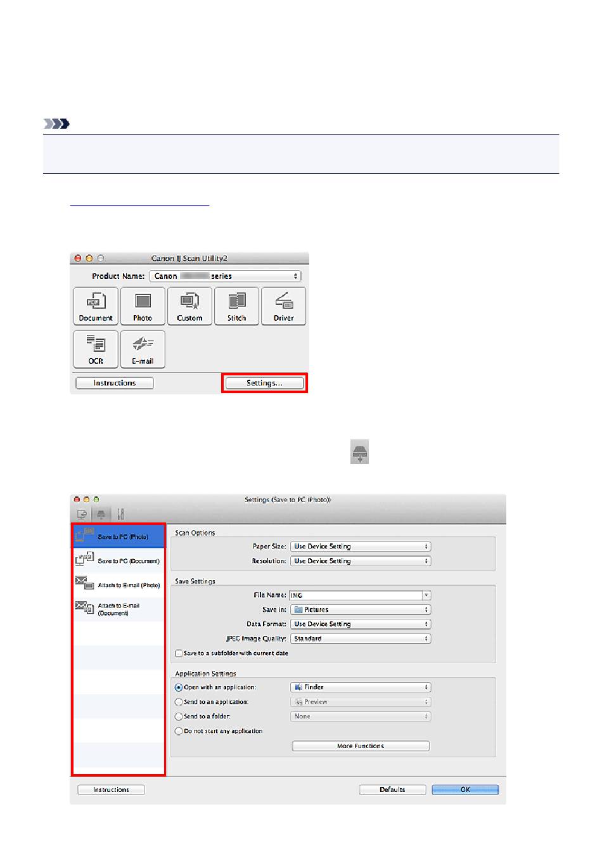Screen dimensions: 602x868
Task: Expand the File Name combo arrow
Action: coord(426,595)
